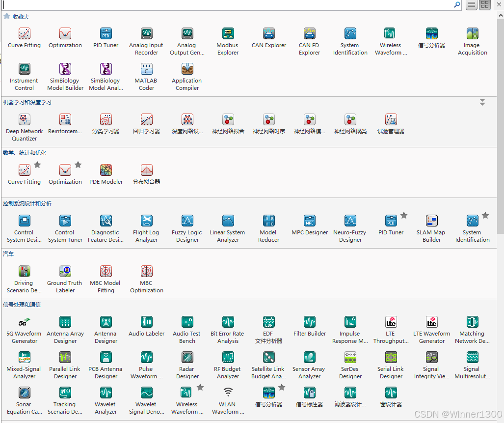The height and width of the screenshot is (423, 504).
Task: Open the Analog Output Generator app
Action: click(x=187, y=41)
